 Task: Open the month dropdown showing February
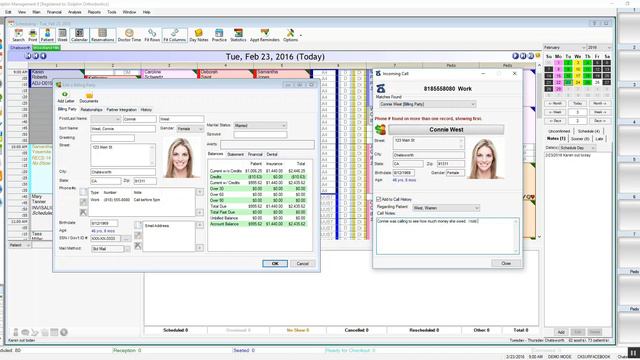(564, 47)
